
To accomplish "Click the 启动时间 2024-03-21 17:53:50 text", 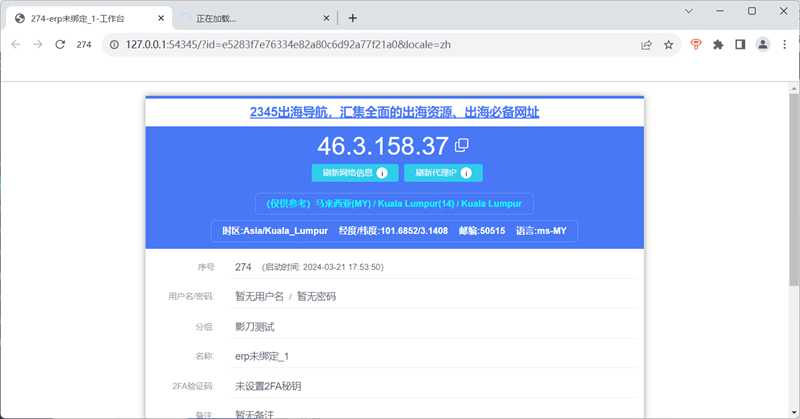I will pos(322,267).
